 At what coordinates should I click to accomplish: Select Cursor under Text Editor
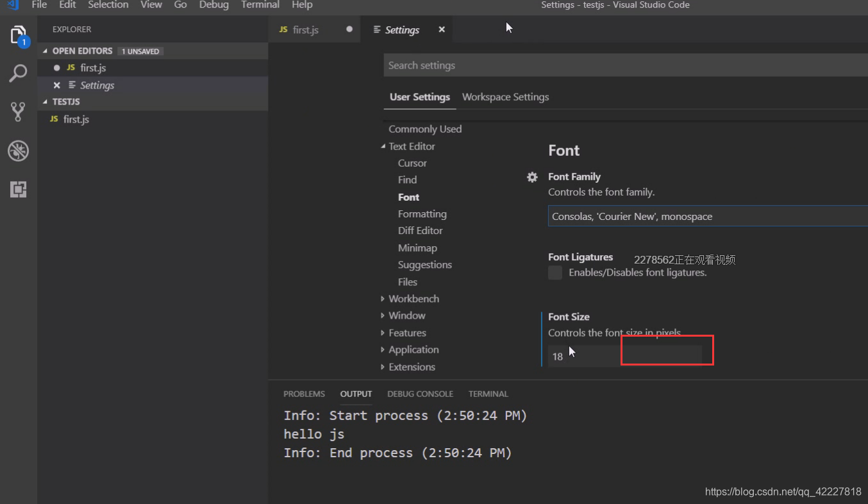coord(412,163)
